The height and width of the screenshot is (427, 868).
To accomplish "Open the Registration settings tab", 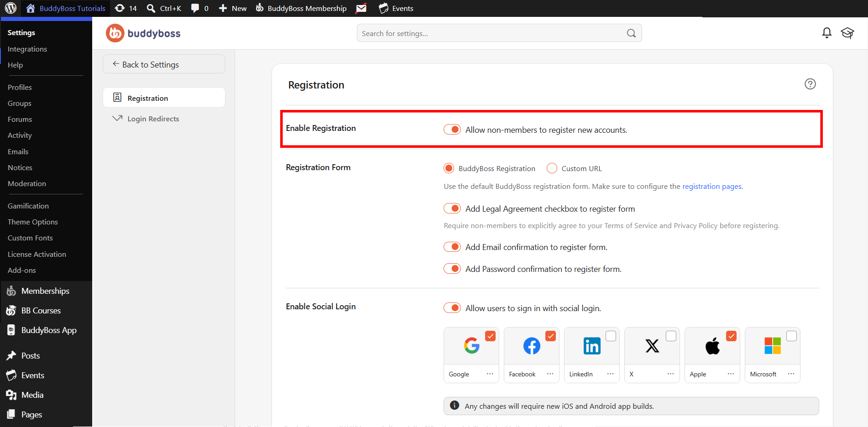I will pyautogui.click(x=164, y=98).
